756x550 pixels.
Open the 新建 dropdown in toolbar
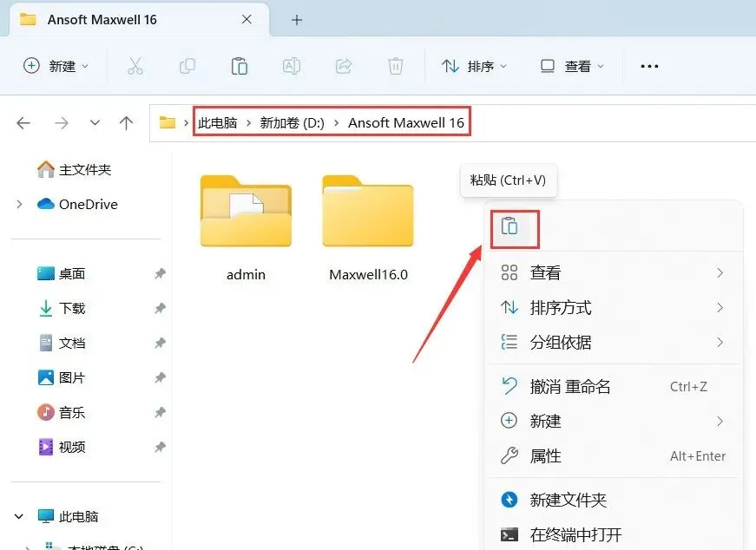(56, 66)
